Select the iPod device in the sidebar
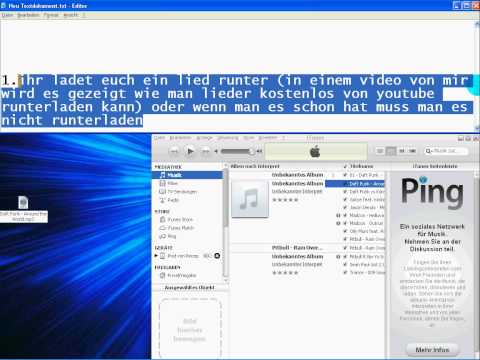 pos(183,256)
